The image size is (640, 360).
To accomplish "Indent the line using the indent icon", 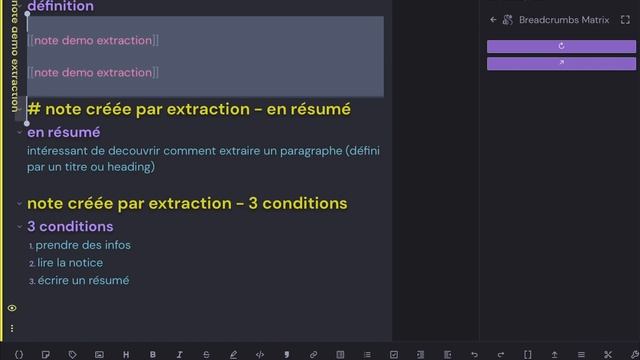I will click(420, 355).
